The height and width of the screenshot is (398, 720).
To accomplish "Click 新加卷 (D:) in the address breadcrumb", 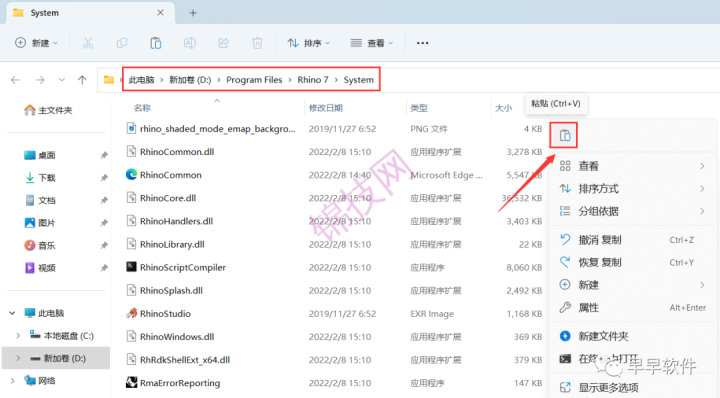I will pos(190,80).
